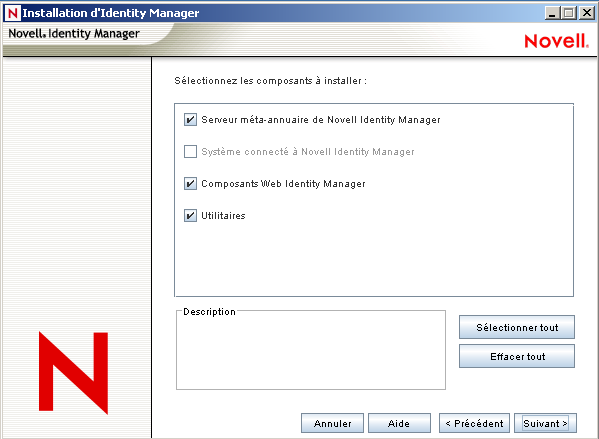Toggle the Système connecté à Novell checkbox
The image size is (599, 439).
pyautogui.click(x=190, y=152)
